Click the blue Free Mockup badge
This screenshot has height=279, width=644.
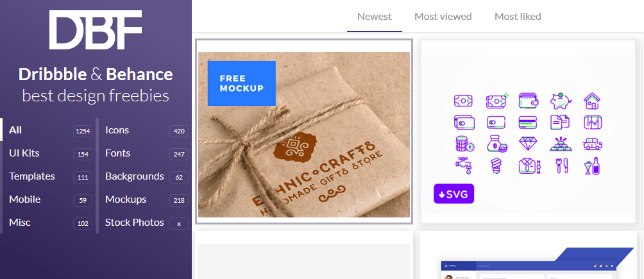point(241,83)
